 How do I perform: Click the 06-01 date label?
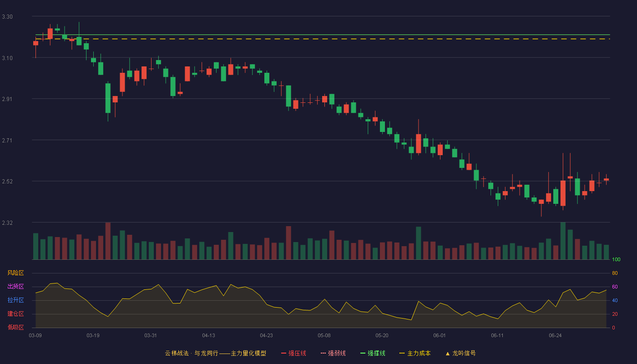tap(440, 335)
